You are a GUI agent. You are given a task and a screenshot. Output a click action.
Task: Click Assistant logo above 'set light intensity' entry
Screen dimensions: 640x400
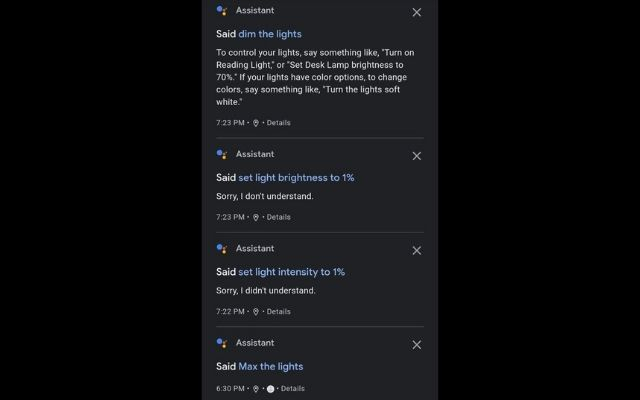click(222, 248)
